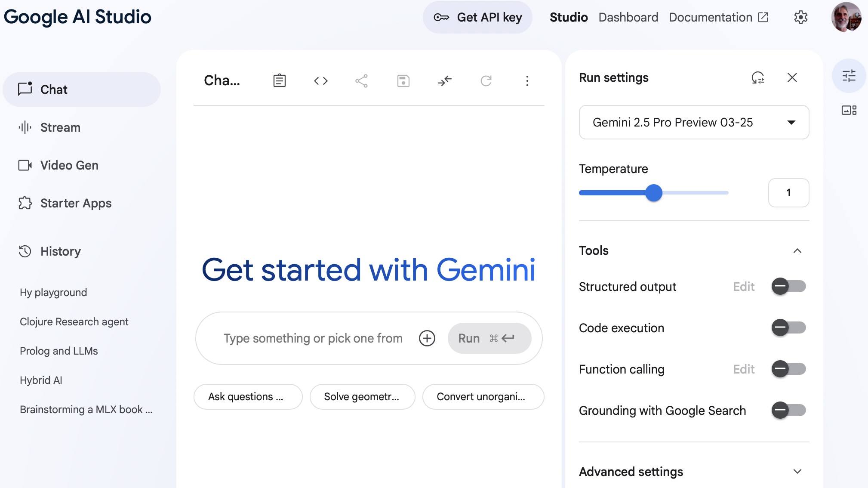868x488 pixels.
Task: Turn on Grounding with Google Search
Action: tap(789, 411)
